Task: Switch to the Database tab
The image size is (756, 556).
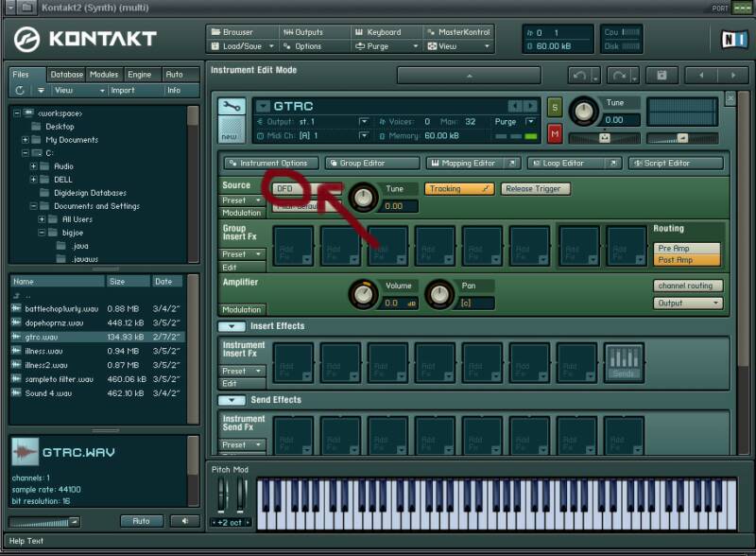Action: click(x=66, y=75)
